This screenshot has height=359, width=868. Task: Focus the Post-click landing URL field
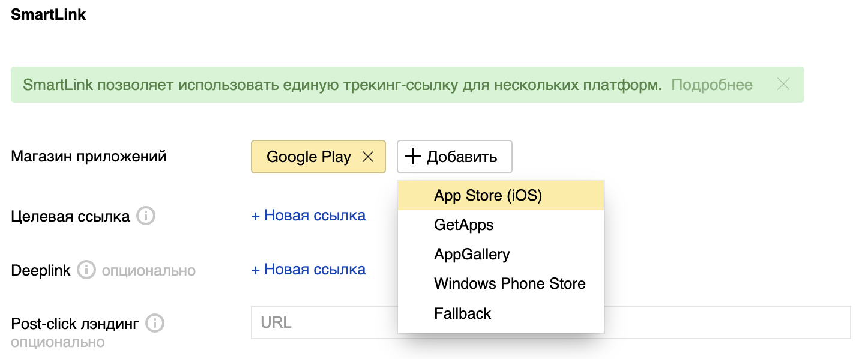coord(720,322)
